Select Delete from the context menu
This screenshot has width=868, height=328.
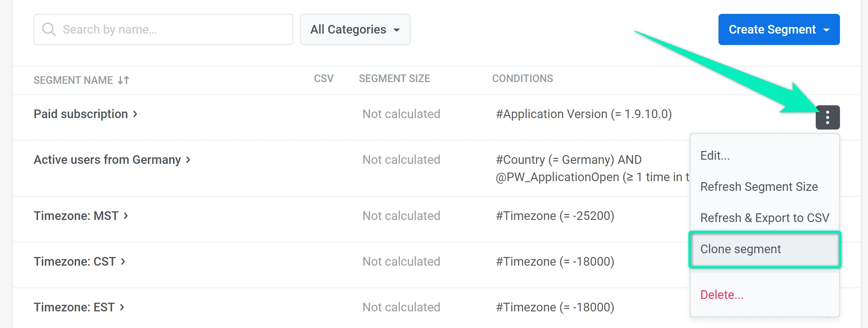pos(722,295)
